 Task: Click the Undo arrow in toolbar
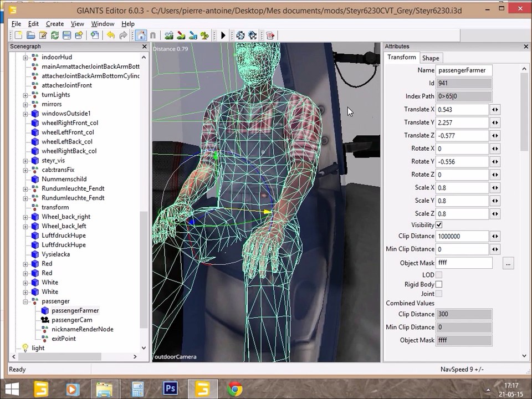tap(111, 35)
